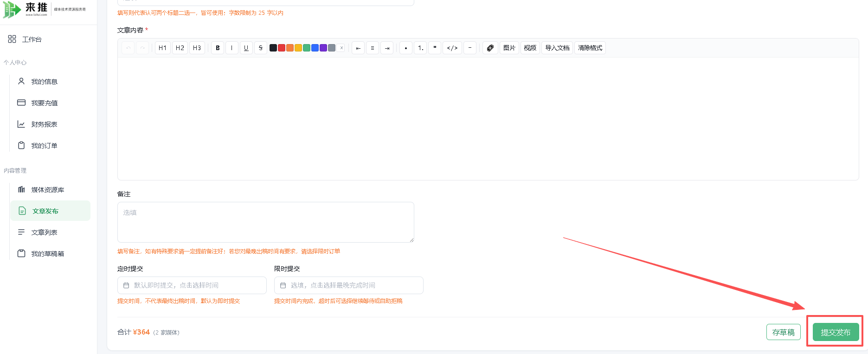Pick the purple text color swatch
Image resolution: width=868 pixels, height=354 pixels.
pos(323,48)
